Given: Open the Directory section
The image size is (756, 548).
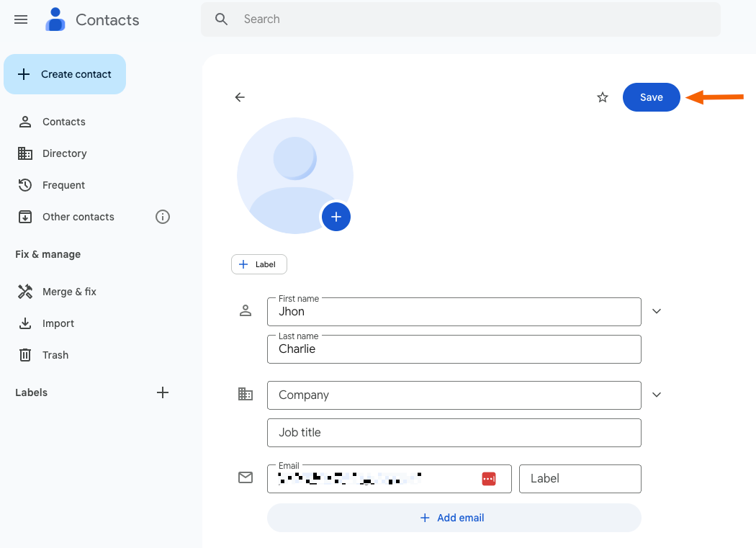Looking at the screenshot, I should click(65, 153).
